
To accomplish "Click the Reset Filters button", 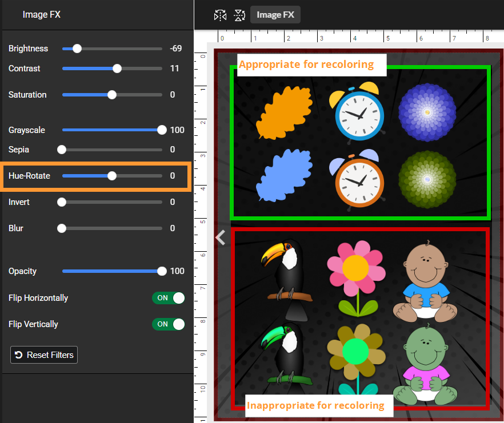I will (x=44, y=354).
